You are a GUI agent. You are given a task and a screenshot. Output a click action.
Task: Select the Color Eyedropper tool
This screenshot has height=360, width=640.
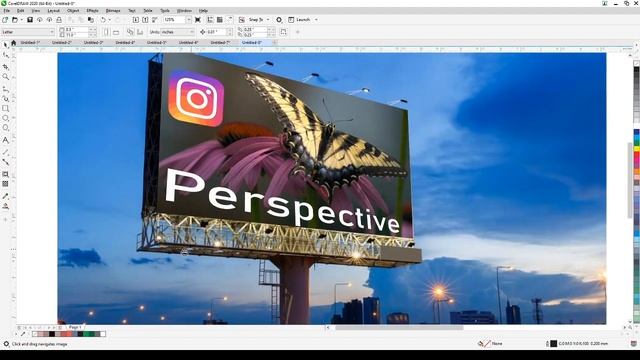[5, 196]
